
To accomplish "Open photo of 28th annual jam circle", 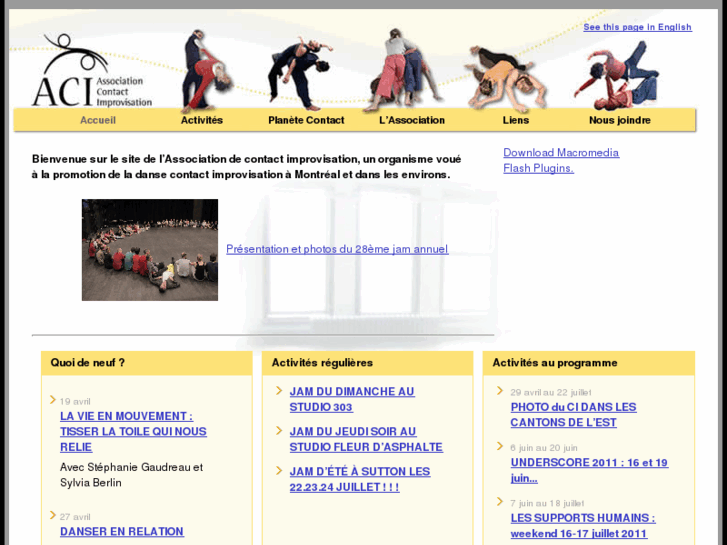I will coord(150,250).
